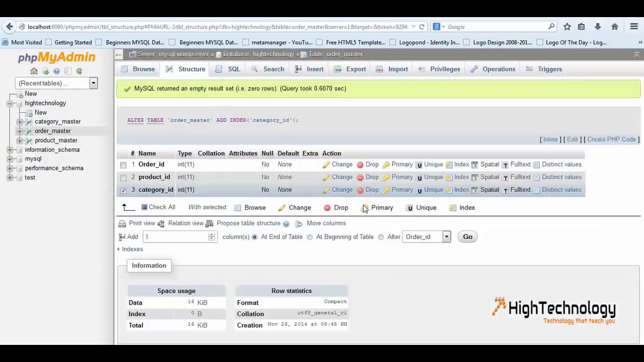Click Unique icon for Order_id row
The height and width of the screenshot is (362, 644).
tap(419, 164)
